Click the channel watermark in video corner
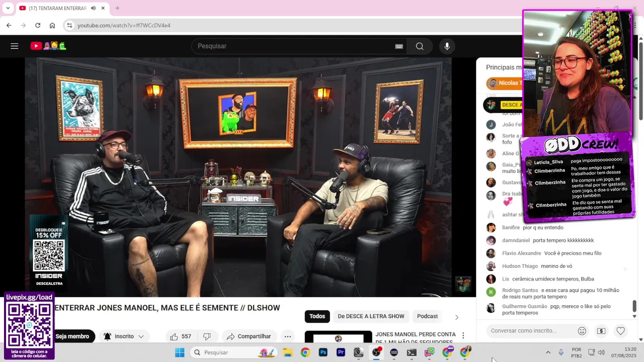The image size is (644, 362). (463, 284)
